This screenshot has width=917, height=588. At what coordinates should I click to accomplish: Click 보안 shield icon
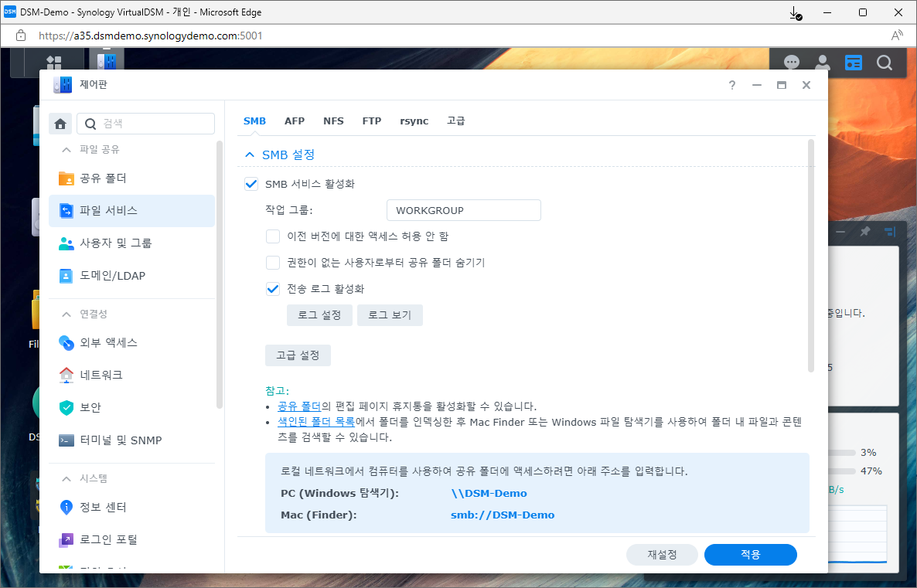[66, 407]
